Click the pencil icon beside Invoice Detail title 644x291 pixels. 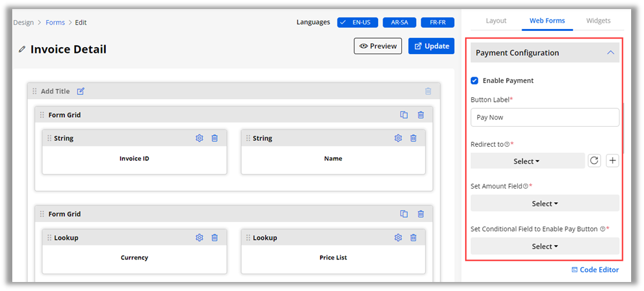click(23, 49)
